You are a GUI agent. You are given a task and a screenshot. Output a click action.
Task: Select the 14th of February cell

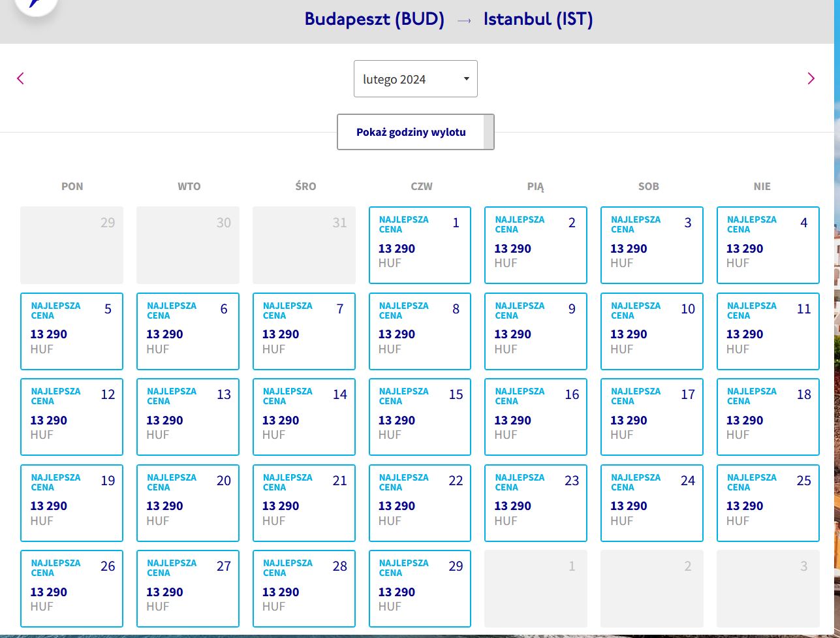304,417
